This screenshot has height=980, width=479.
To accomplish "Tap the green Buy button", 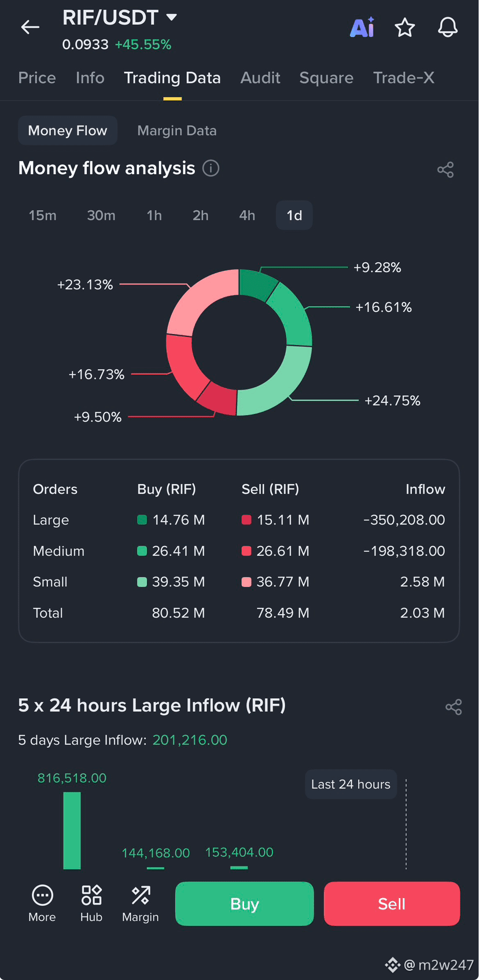I will [x=245, y=904].
